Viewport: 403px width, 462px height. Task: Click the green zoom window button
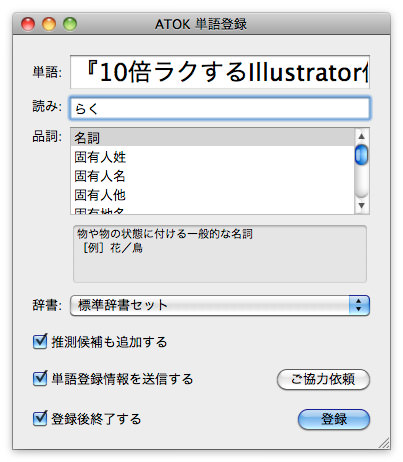click(70, 24)
